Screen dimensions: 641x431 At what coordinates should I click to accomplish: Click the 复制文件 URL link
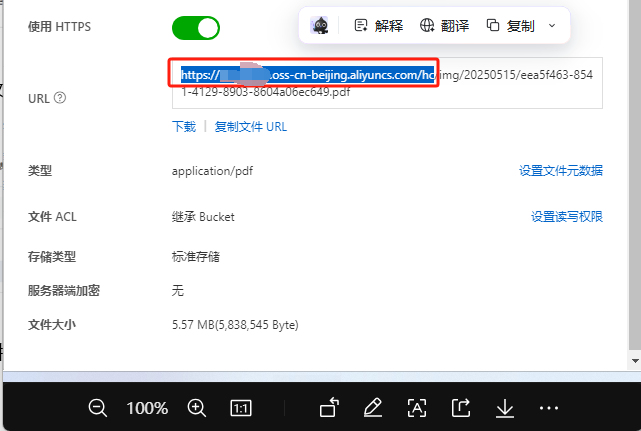coord(251,127)
